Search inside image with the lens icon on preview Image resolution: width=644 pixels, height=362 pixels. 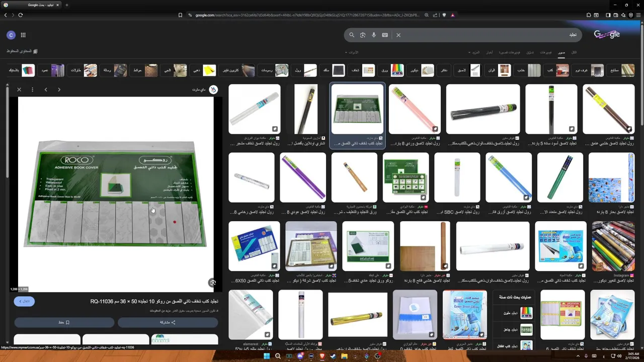(212, 283)
